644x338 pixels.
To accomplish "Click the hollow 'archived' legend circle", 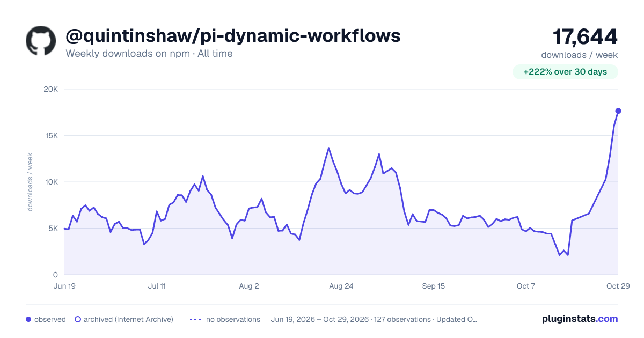I will tap(78, 319).
